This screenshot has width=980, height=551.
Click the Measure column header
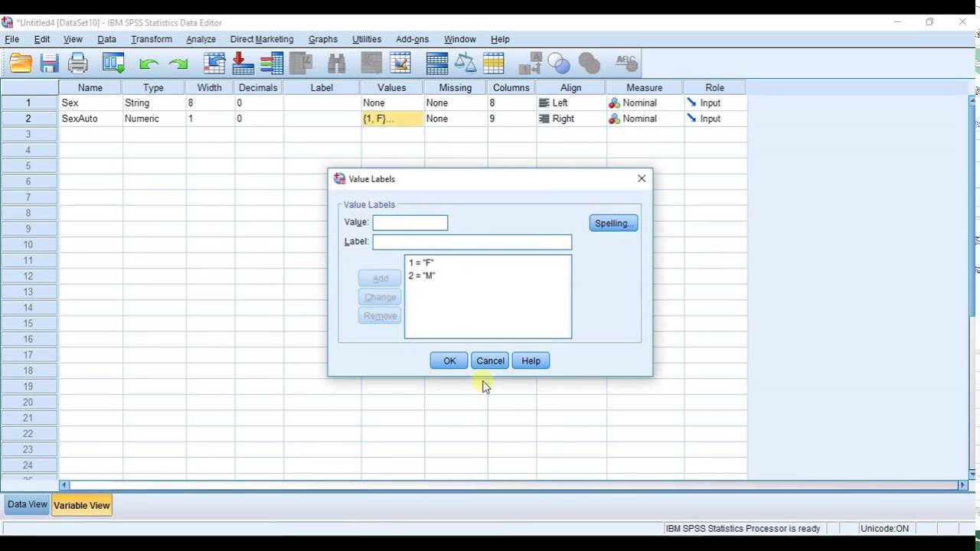[x=645, y=87]
